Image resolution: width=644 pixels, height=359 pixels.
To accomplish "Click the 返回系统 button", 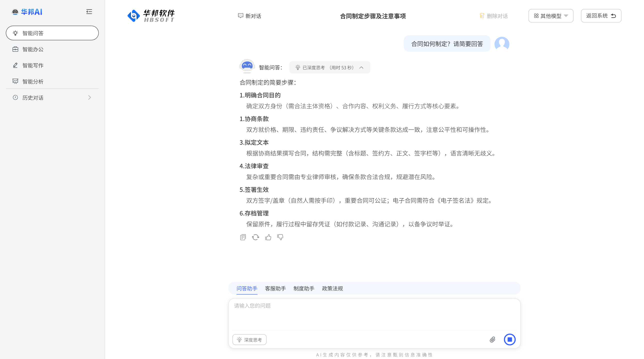I will point(601,16).
